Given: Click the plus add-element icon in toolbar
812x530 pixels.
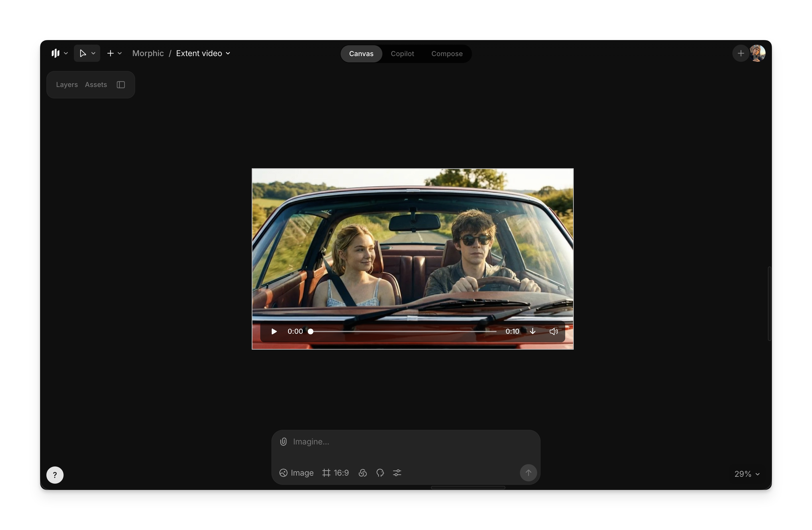Looking at the screenshot, I should tap(110, 53).
